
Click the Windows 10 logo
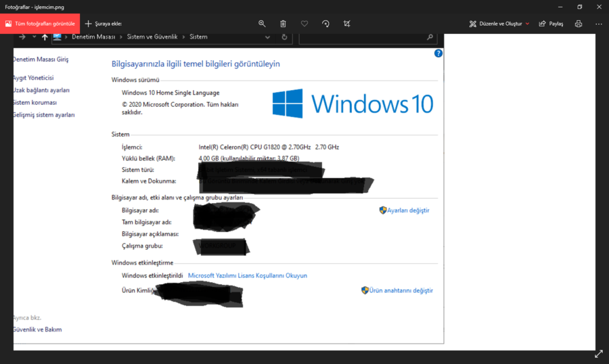(353, 104)
